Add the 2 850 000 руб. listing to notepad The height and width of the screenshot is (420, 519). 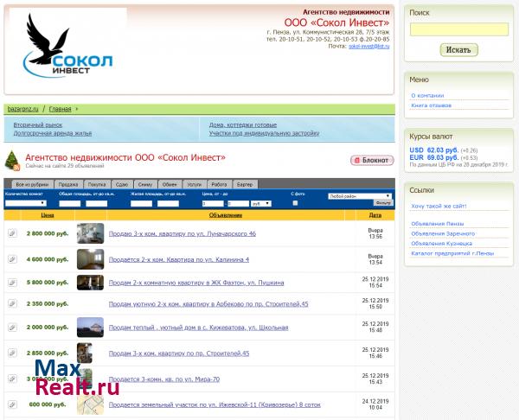coord(12,353)
